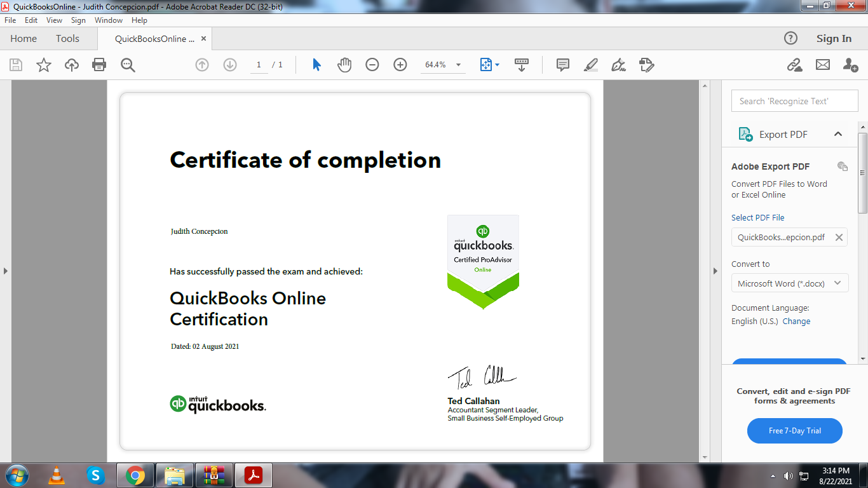Zoom out with minus icon
This screenshot has height=488, width=868.
tap(372, 65)
